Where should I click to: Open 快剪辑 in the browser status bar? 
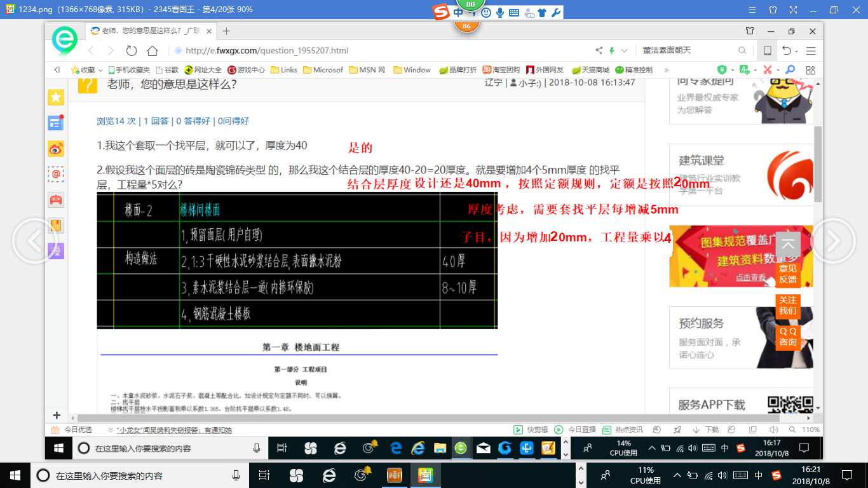coord(531,430)
